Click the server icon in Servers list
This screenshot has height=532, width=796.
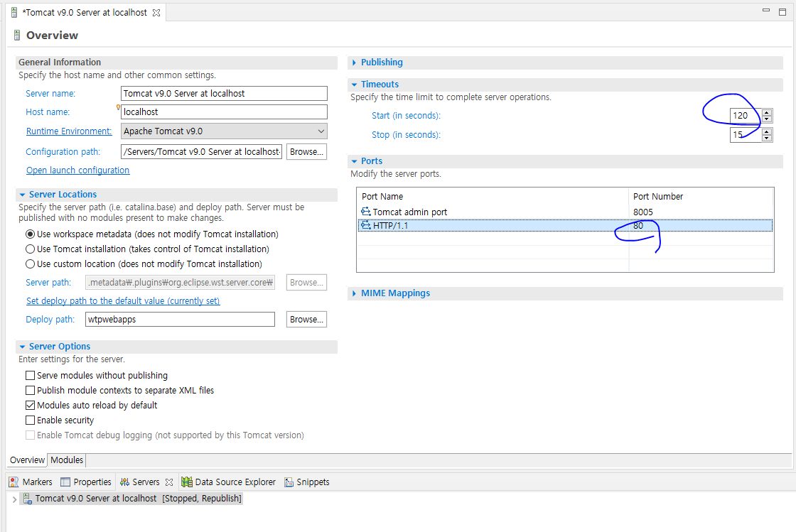28,499
